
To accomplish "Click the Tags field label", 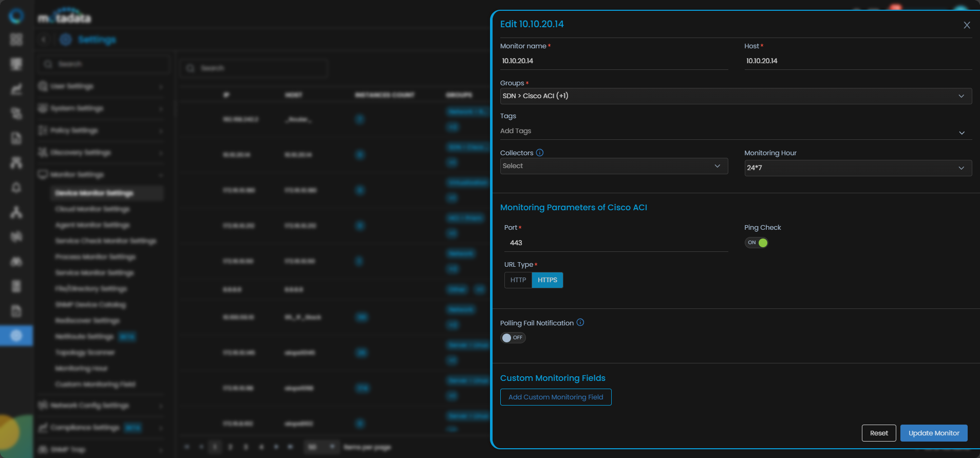I will click(508, 116).
